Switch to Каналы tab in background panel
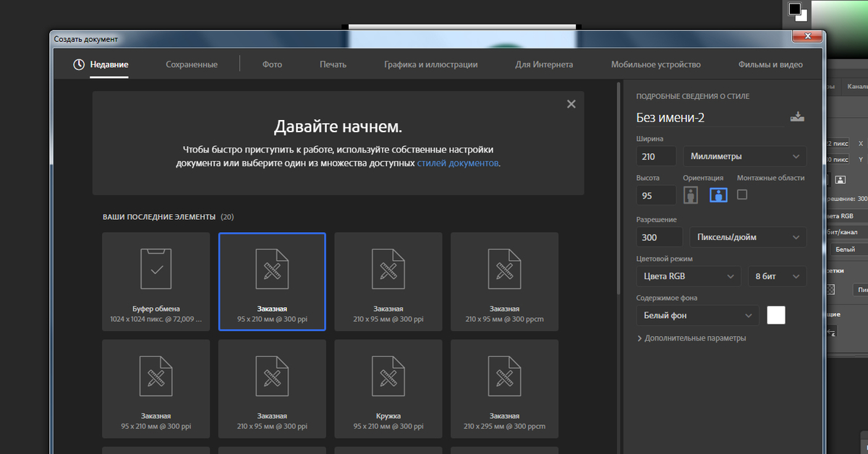The image size is (868, 454). pyautogui.click(x=856, y=86)
